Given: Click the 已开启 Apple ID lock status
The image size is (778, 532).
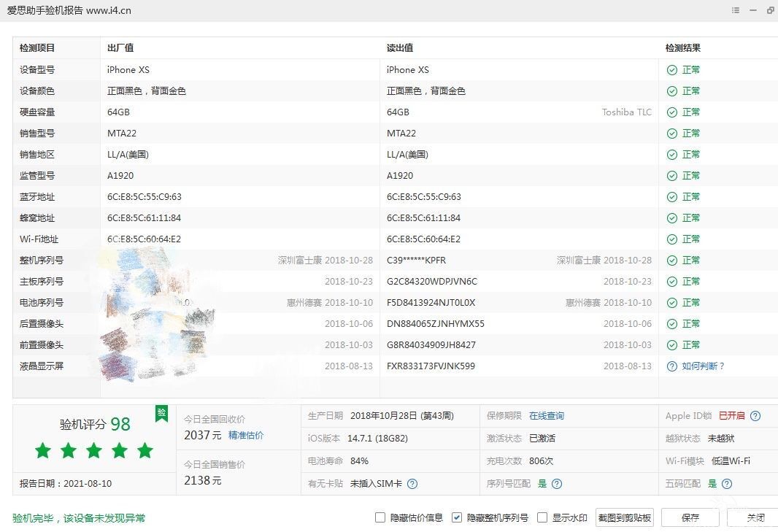Looking at the screenshot, I should pos(732,416).
